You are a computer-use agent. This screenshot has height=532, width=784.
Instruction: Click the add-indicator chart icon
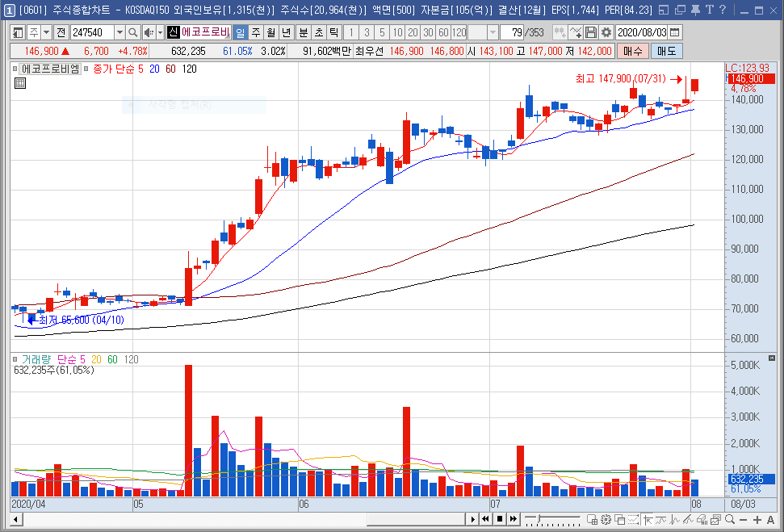coord(576,32)
